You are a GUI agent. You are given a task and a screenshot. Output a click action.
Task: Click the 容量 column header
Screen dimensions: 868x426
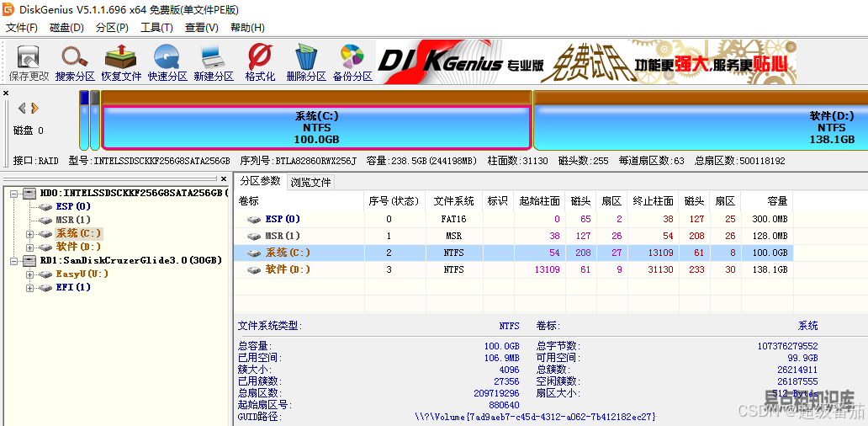(767, 201)
